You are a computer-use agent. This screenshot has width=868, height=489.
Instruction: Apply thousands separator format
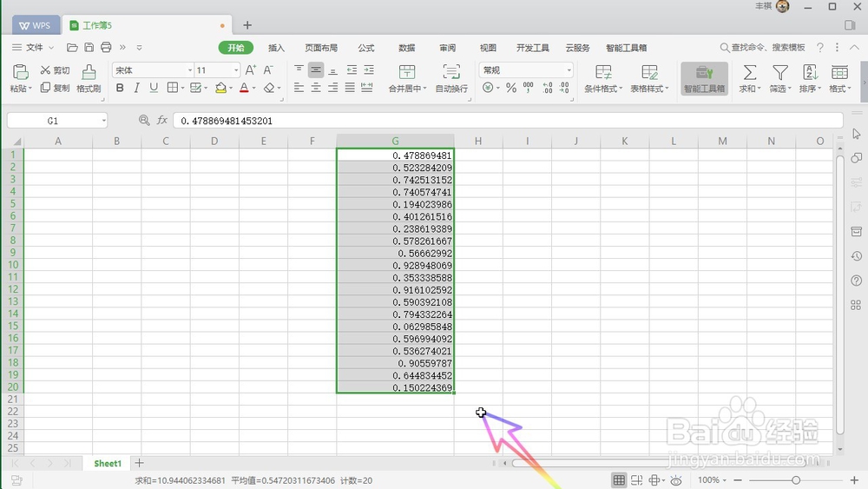[528, 88]
